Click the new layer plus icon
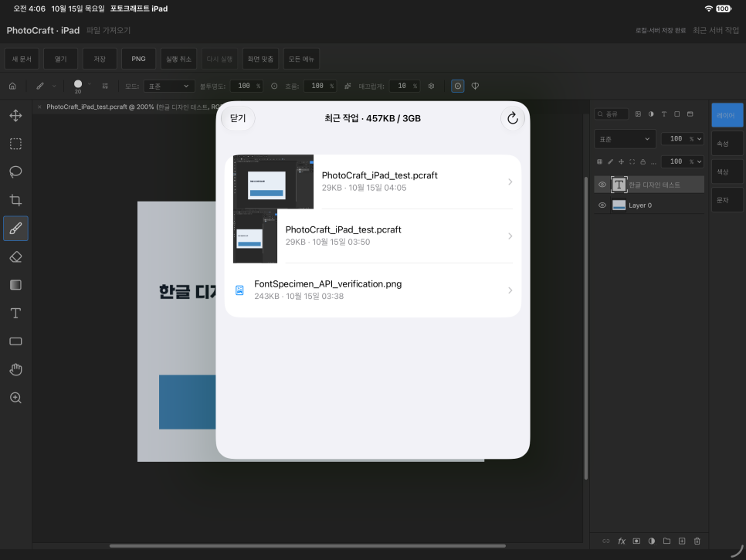 (682, 541)
